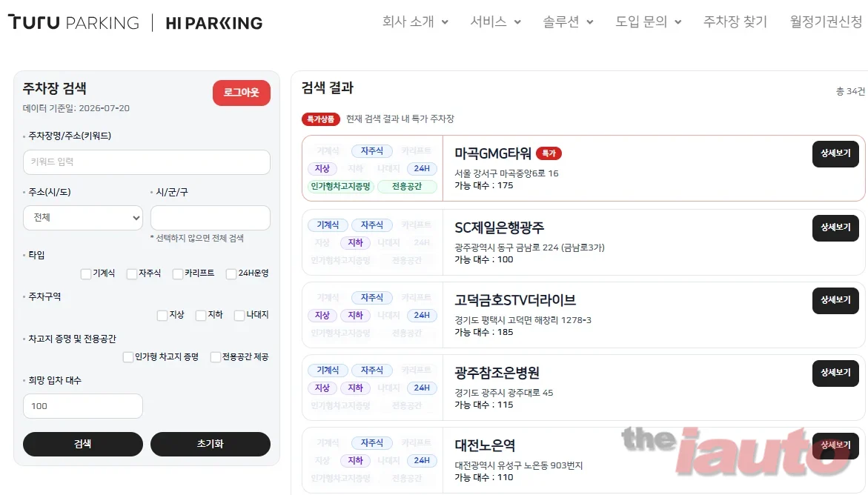Click 자주식 tag on 마곡GMG타워 card
This screenshot has width=868, height=495.
pyautogui.click(x=372, y=150)
